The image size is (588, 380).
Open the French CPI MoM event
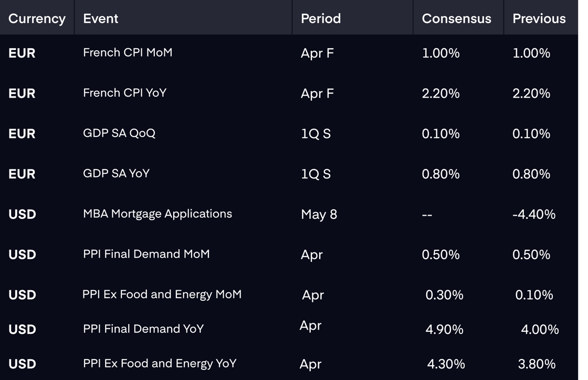coord(128,52)
